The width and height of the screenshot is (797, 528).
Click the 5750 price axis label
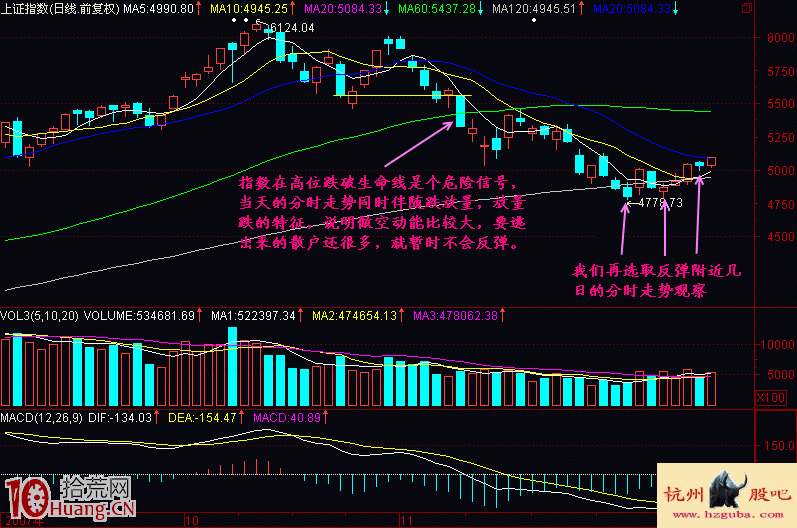pyautogui.click(x=781, y=72)
